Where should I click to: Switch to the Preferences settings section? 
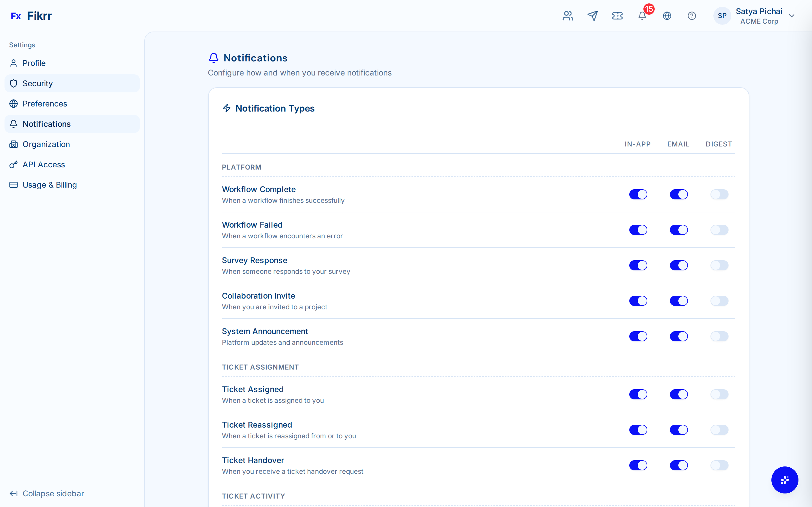[45, 104]
